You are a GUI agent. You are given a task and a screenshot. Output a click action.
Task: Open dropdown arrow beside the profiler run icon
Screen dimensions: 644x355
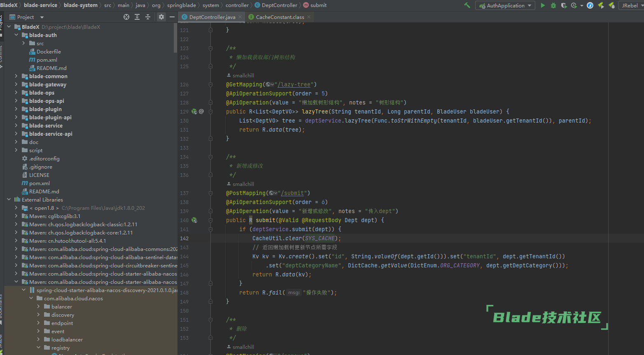coord(581,6)
